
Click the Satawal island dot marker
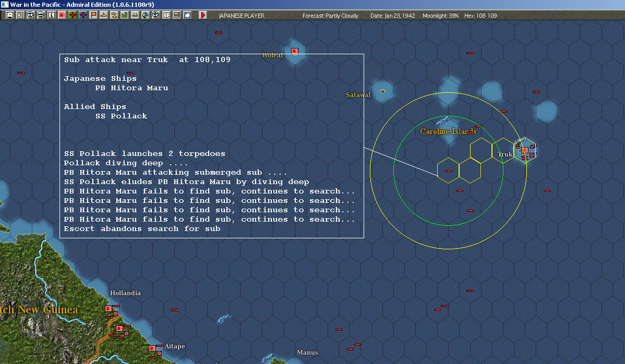pyautogui.click(x=382, y=91)
